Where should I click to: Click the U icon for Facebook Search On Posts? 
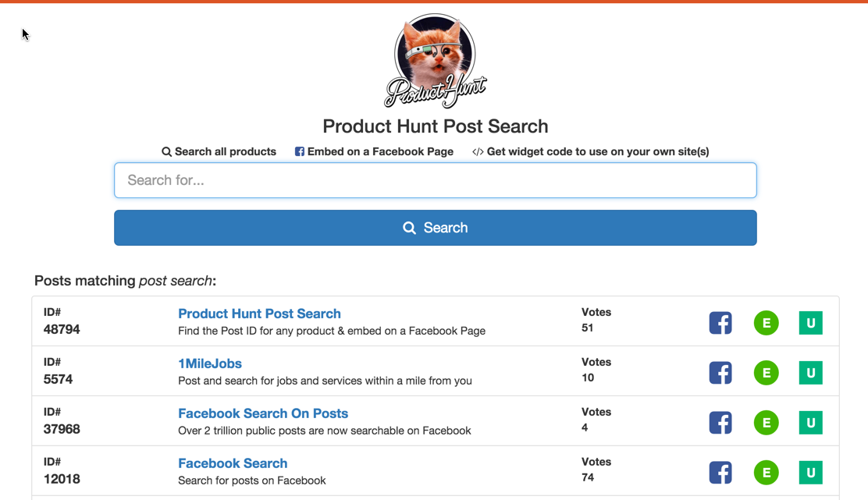coord(810,423)
